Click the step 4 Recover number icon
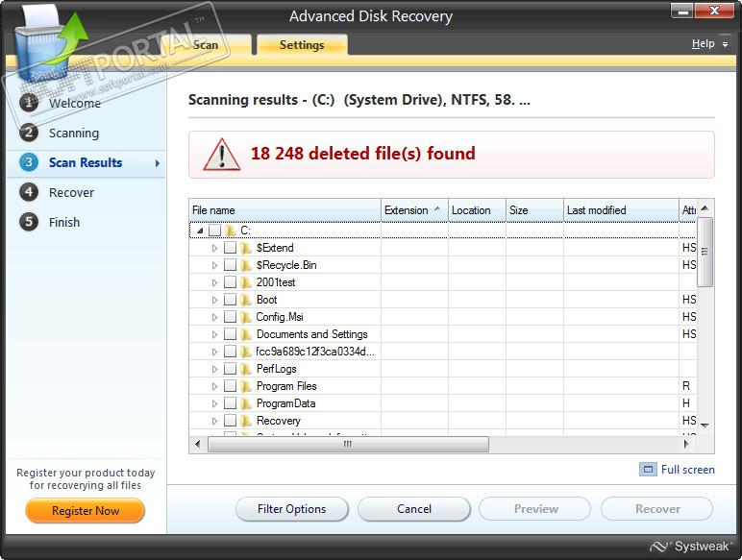This screenshot has width=742, height=560. pyautogui.click(x=29, y=192)
